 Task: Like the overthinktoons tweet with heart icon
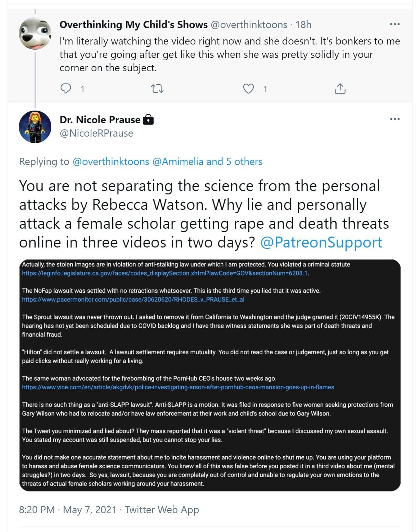pos(248,89)
